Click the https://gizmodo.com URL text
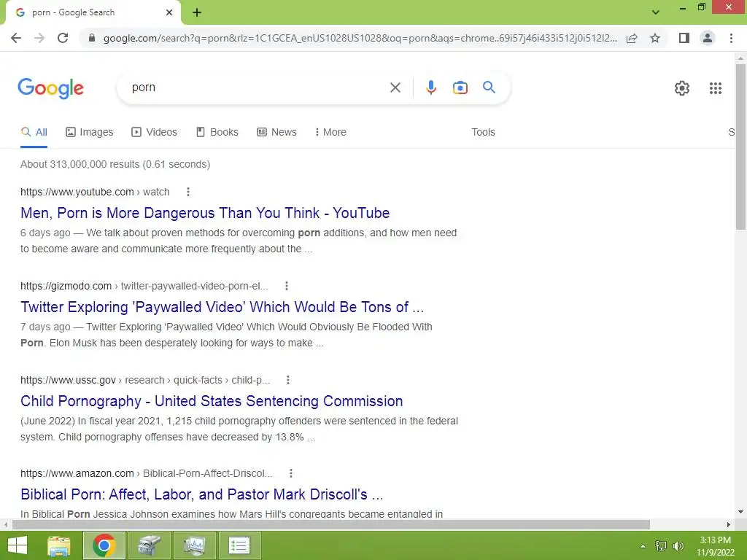 point(66,286)
